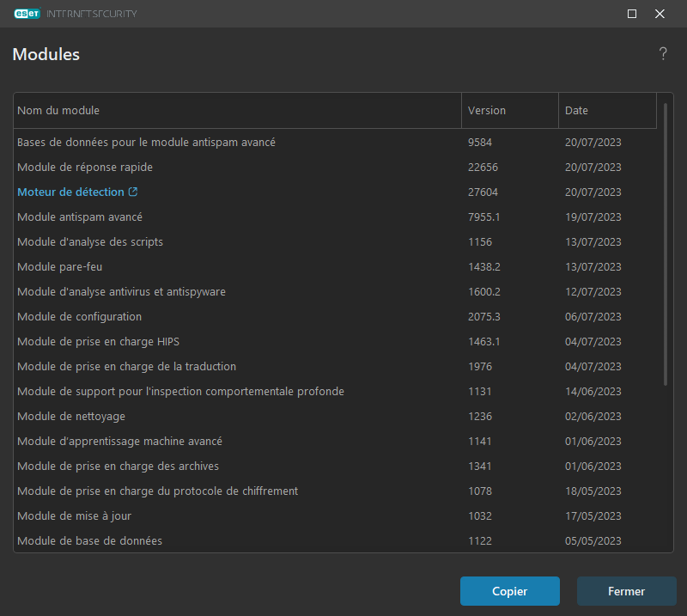Screen dimensions: 687x616
Task: Select Module de prise en charge des archives
Action: tap(335, 466)
